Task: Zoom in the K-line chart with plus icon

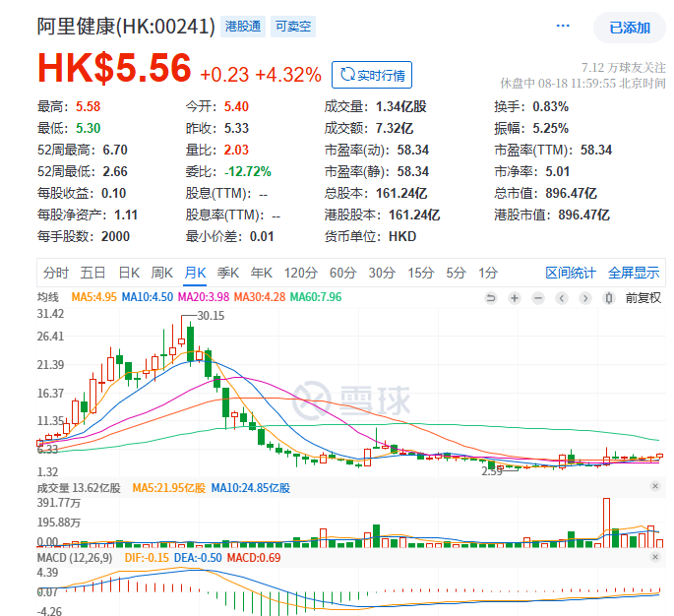Action: click(514, 298)
